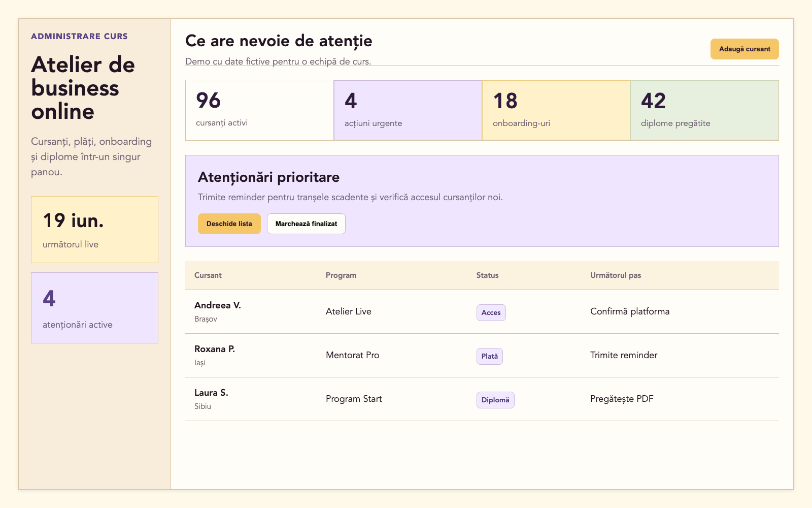The image size is (812, 508).
Task: Open the 42 diplome pregătite card
Action: pyautogui.click(x=704, y=110)
